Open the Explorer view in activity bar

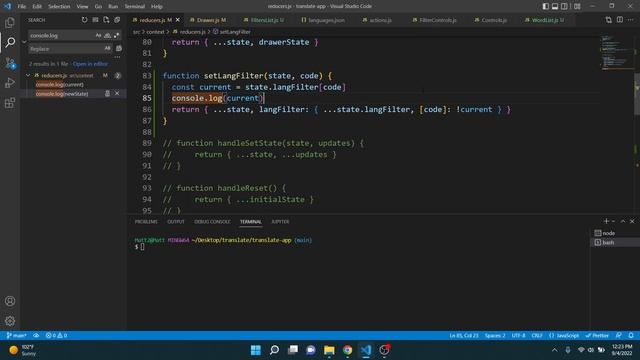pyautogui.click(x=10, y=22)
